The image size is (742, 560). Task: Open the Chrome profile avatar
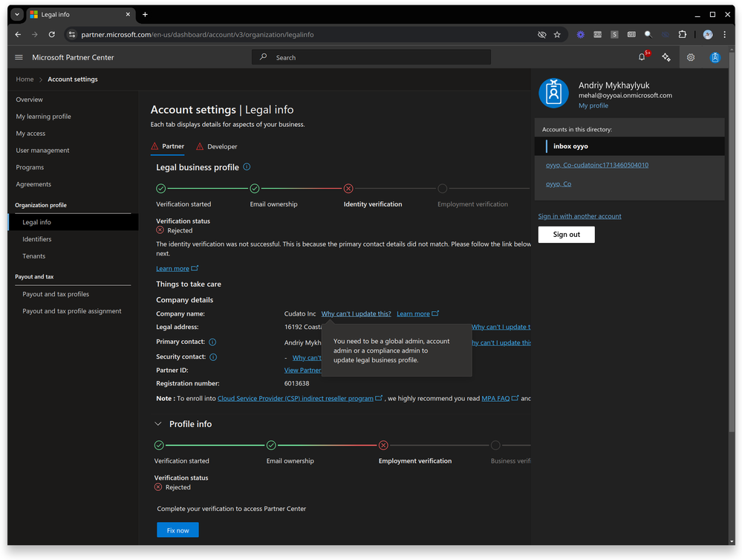click(708, 35)
